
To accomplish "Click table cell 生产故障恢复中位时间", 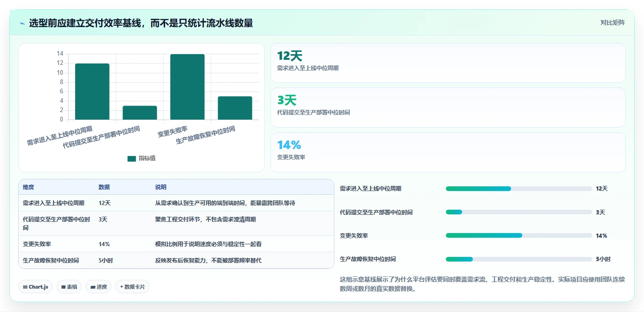I will pyautogui.click(x=51, y=261).
